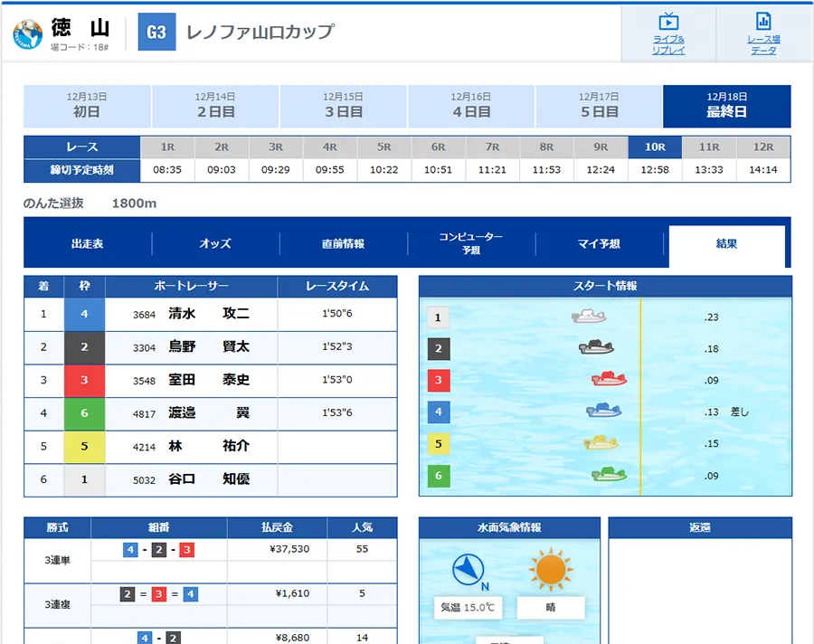Click the Tokuyama venue logo
This screenshot has height=644, width=814.
(x=28, y=33)
